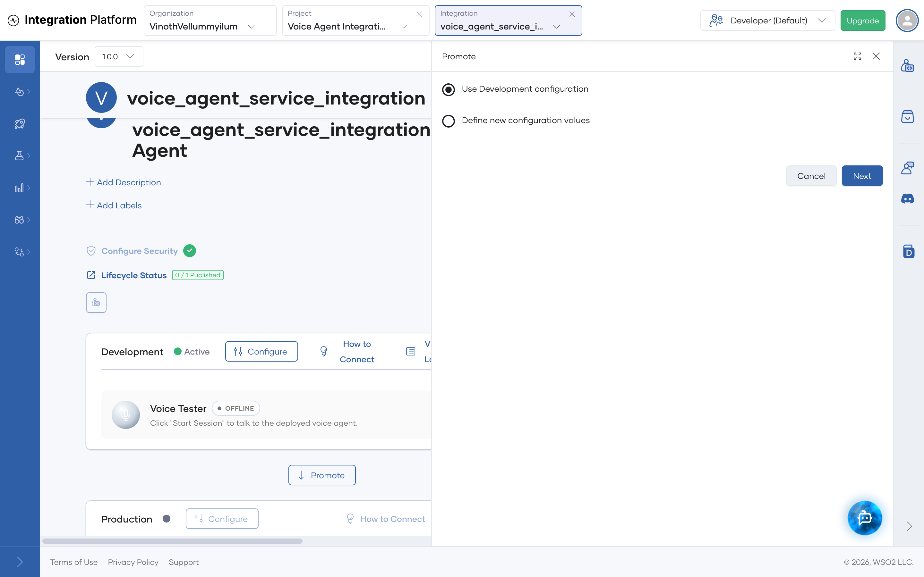Viewport: 924px width, 577px height.
Task: Click the Add Description link
Action: tap(124, 182)
